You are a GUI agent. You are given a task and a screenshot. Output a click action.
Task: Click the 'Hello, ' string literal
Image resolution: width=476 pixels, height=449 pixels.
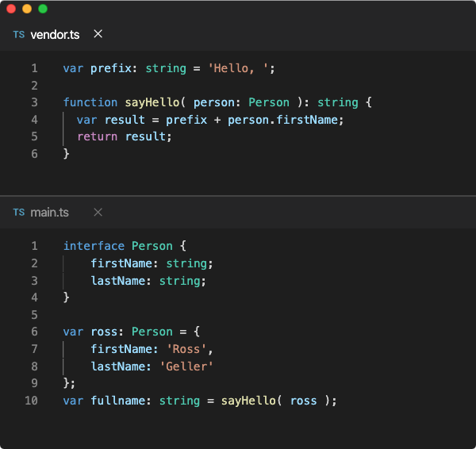pos(238,68)
